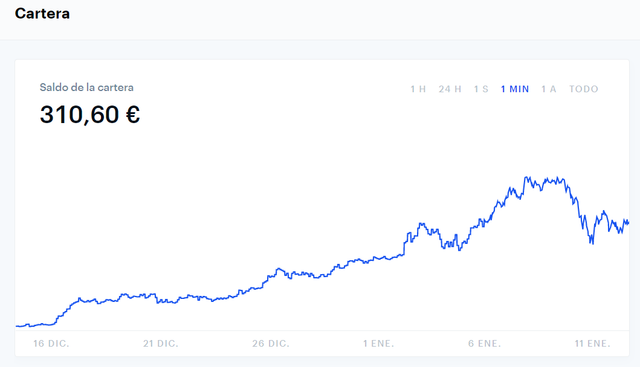Click the 1 ENE. axis label

378,344
